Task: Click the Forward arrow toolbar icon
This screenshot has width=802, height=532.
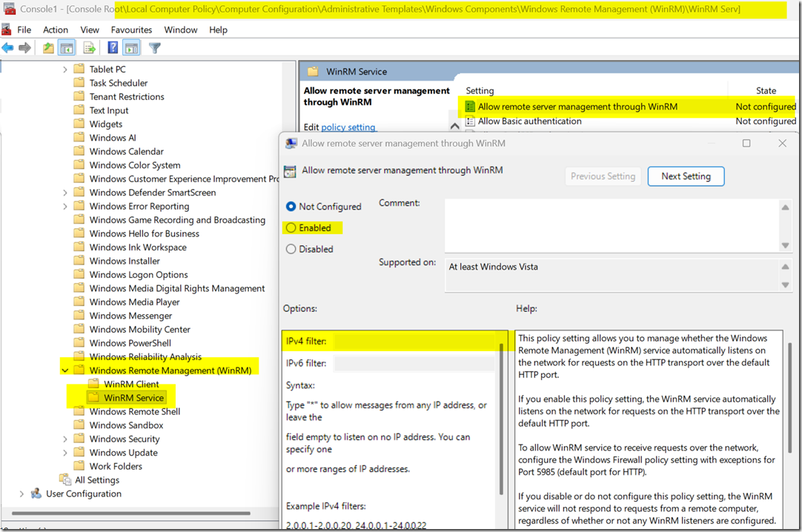Action: 24,48
